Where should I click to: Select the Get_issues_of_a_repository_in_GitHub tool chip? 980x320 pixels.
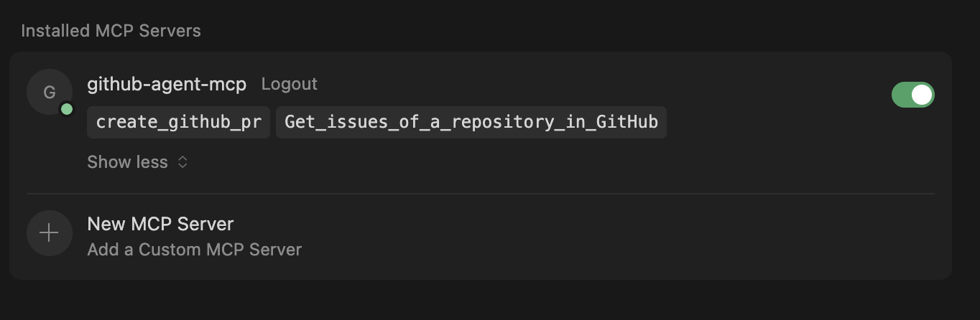(x=471, y=122)
